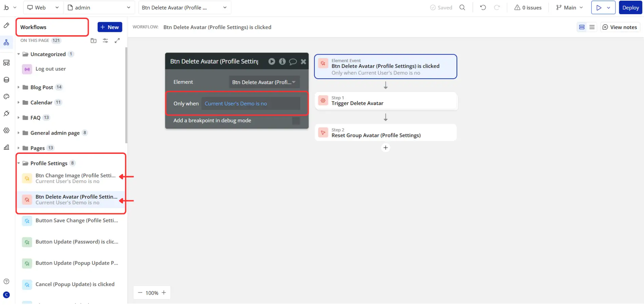Image resolution: width=644 pixels, height=305 pixels.
Task: Open the Plugins plug icon
Action: point(6,114)
